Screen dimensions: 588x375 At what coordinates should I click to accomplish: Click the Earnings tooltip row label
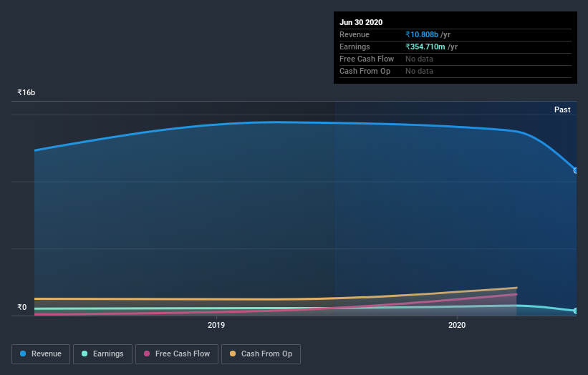pyautogui.click(x=355, y=47)
